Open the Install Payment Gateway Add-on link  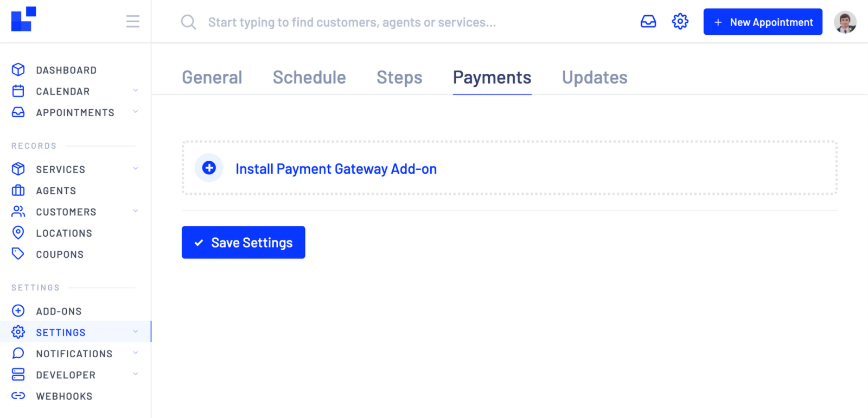tap(336, 169)
